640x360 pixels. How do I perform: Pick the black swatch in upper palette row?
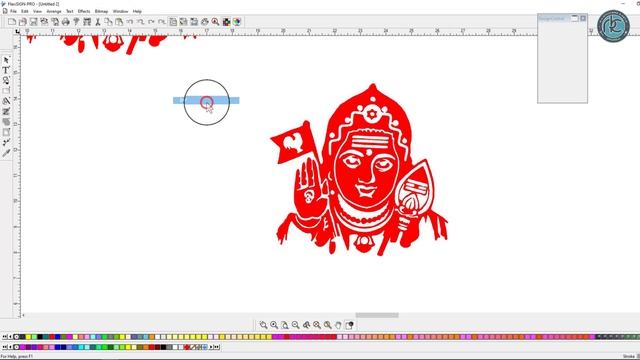[x=40, y=337]
